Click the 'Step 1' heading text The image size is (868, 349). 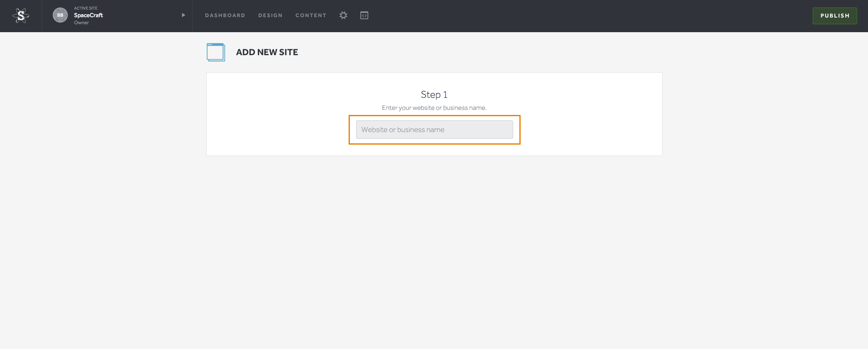(434, 95)
